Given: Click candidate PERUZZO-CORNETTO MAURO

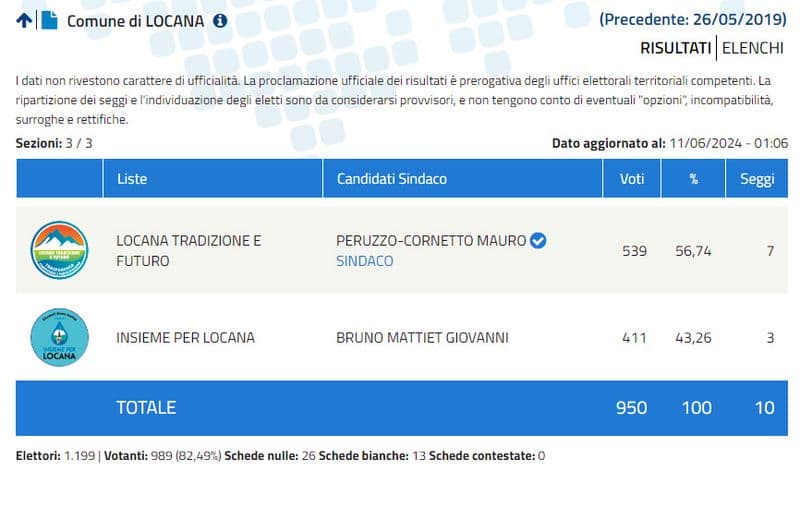Looking at the screenshot, I should pyautogui.click(x=431, y=241).
